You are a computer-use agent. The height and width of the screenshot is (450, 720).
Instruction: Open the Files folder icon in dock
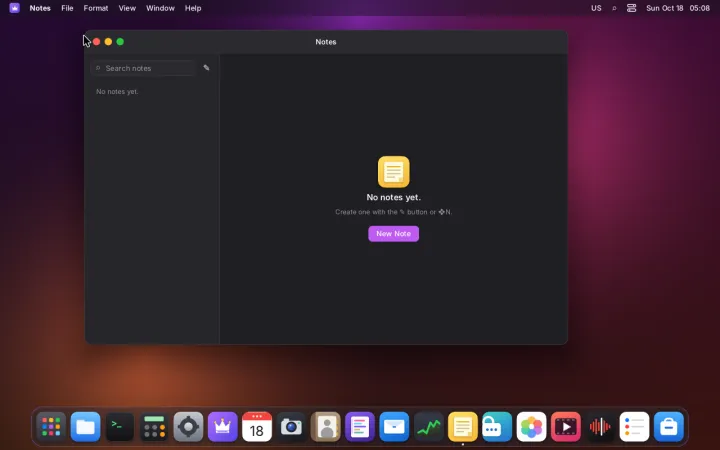(x=85, y=427)
